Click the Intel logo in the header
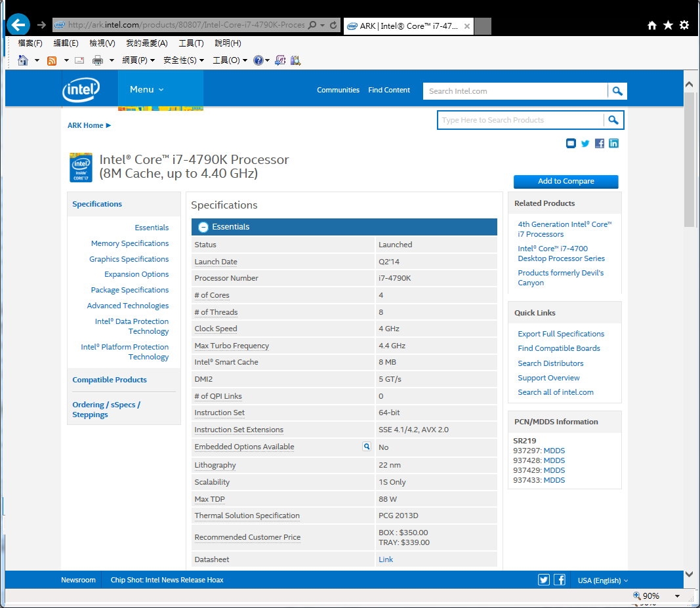The image size is (700, 608). 81,90
